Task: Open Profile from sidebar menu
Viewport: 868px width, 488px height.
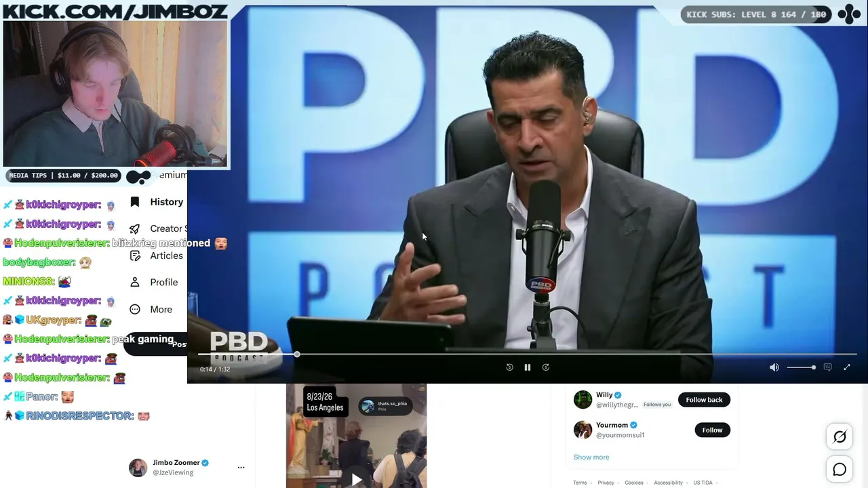Action: (164, 282)
